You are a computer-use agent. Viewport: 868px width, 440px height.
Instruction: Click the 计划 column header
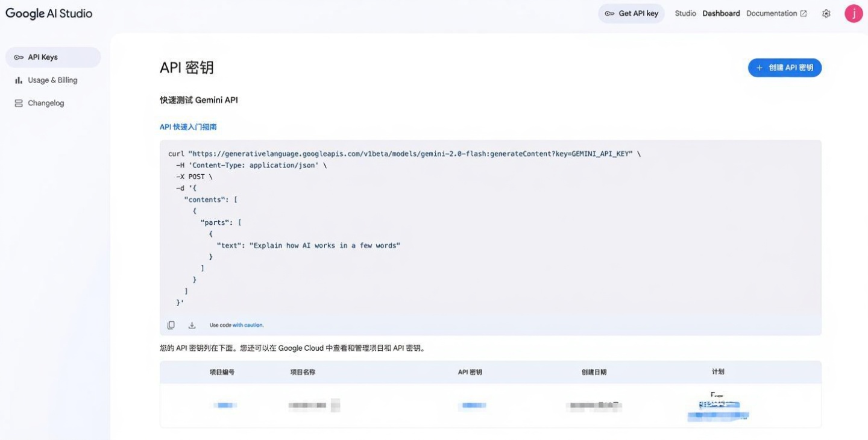tap(718, 372)
